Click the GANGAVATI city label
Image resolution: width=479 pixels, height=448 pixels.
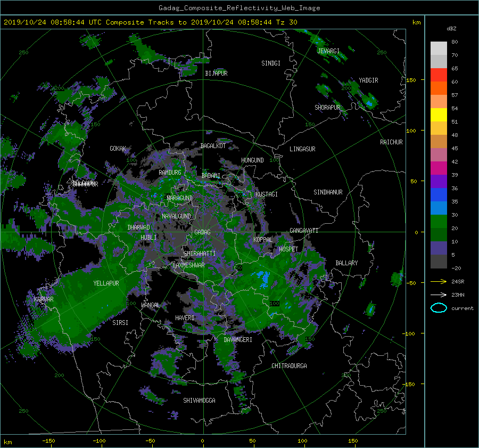304,231
